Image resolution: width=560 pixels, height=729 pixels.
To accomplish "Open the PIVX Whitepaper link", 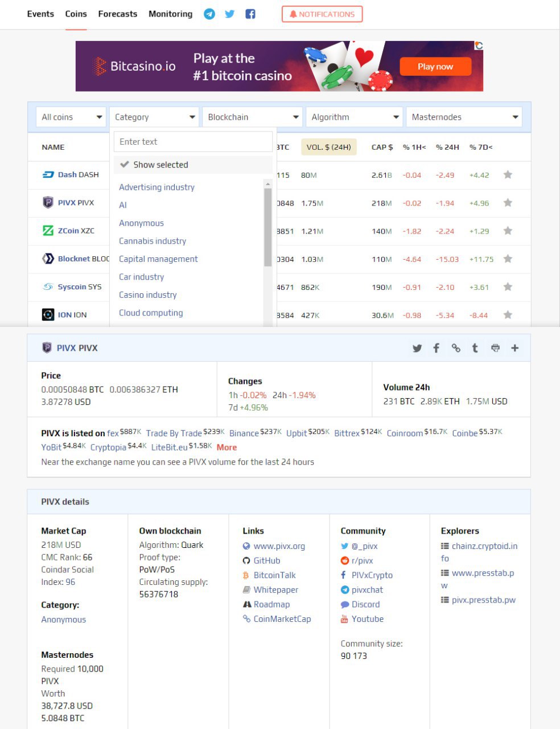I will (x=275, y=590).
